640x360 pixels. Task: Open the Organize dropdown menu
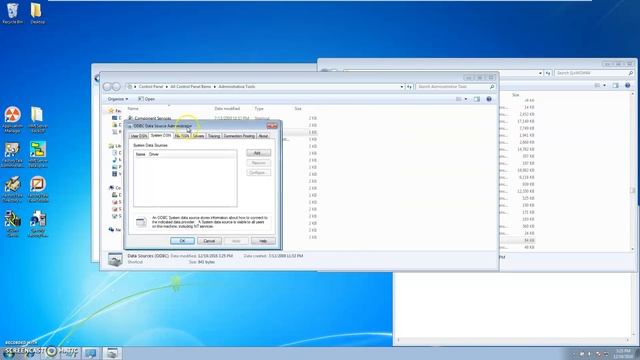pos(118,99)
